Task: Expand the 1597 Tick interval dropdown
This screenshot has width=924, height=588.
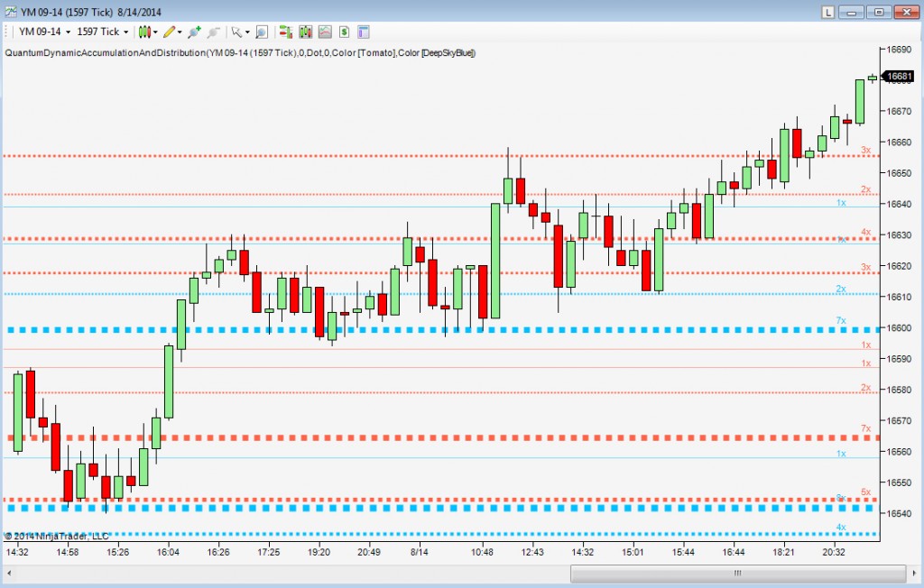Action: pyautogui.click(x=99, y=32)
